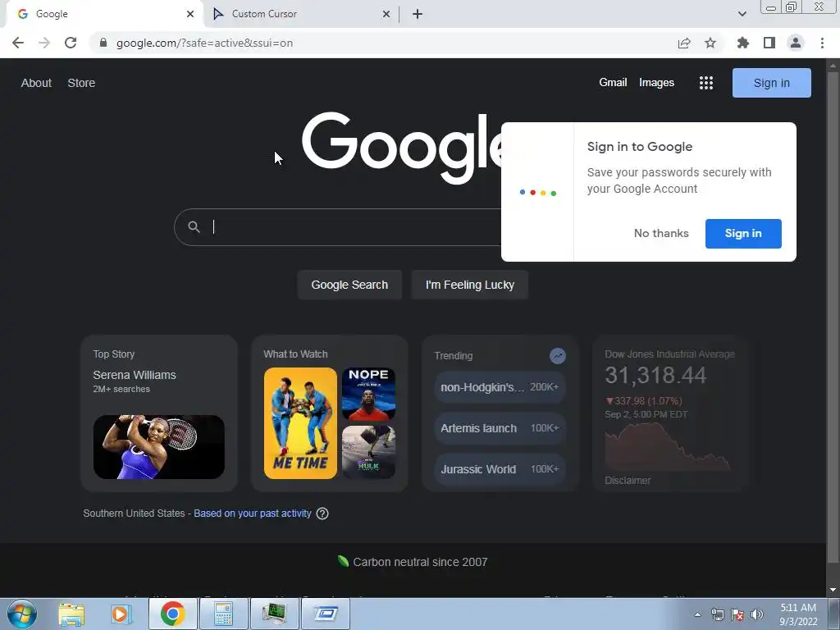
Task: Select the NOPE movie poster
Action: coord(368,394)
